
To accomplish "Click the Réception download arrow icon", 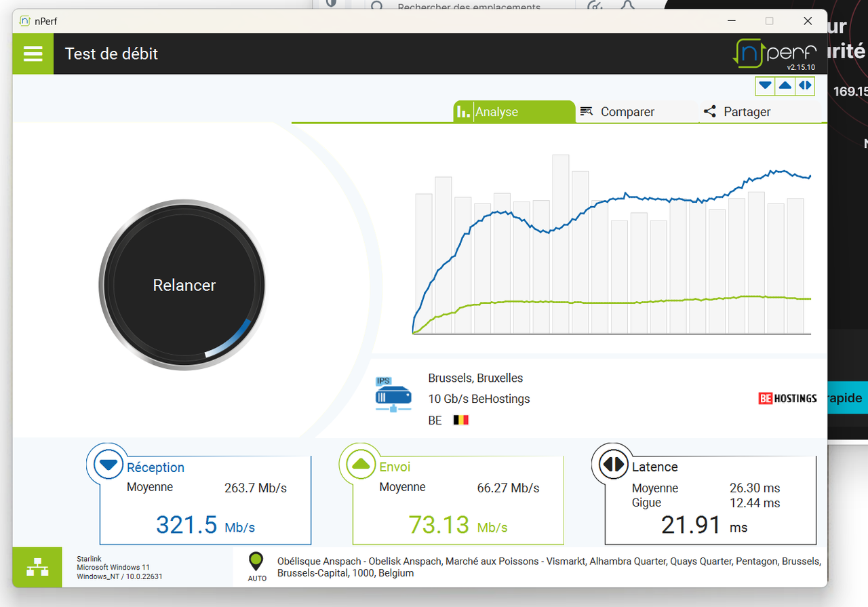I will 108,465.
